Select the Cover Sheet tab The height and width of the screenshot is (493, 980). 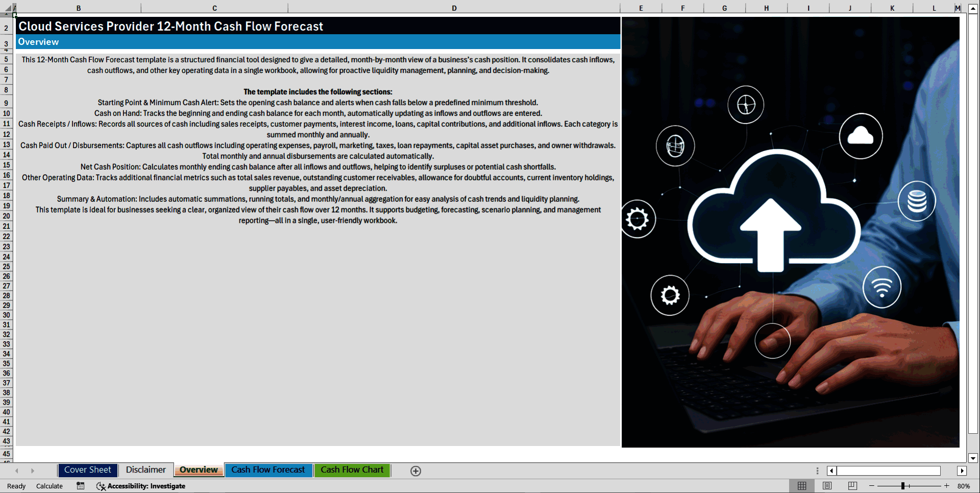pos(87,470)
